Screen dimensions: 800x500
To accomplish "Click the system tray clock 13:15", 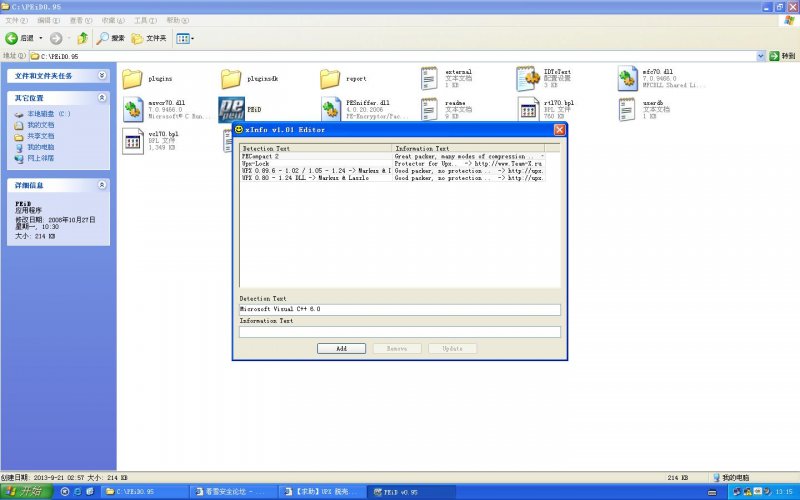I will pyautogui.click(x=784, y=492).
